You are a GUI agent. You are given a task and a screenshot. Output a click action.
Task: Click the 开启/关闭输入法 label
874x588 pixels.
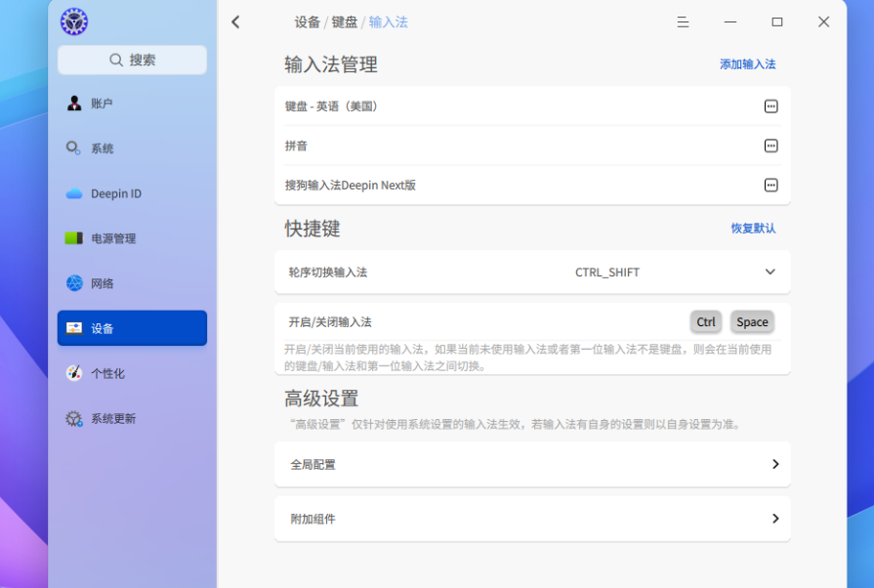click(330, 322)
